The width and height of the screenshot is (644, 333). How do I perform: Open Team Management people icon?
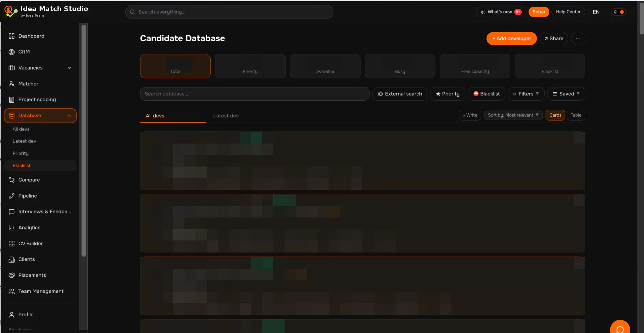click(x=12, y=291)
